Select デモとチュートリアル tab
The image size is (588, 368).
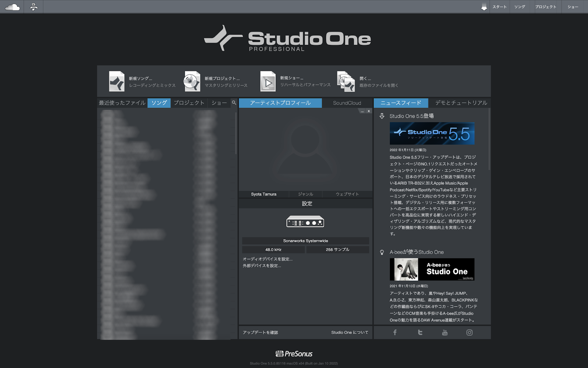click(461, 103)
